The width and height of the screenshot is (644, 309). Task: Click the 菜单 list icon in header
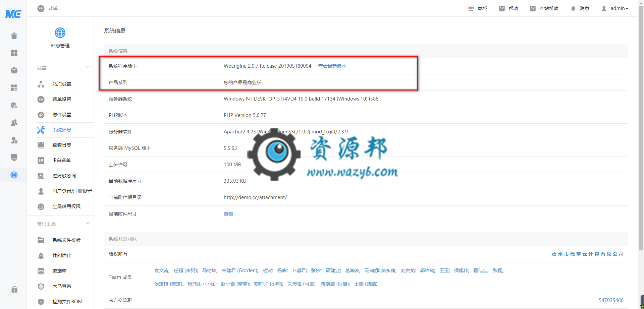[41, 8]
